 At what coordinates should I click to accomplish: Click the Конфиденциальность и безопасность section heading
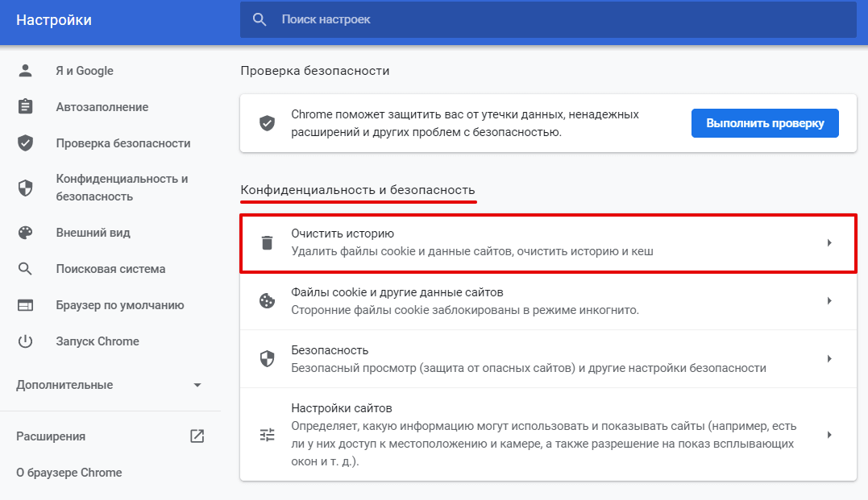point(358,190)
